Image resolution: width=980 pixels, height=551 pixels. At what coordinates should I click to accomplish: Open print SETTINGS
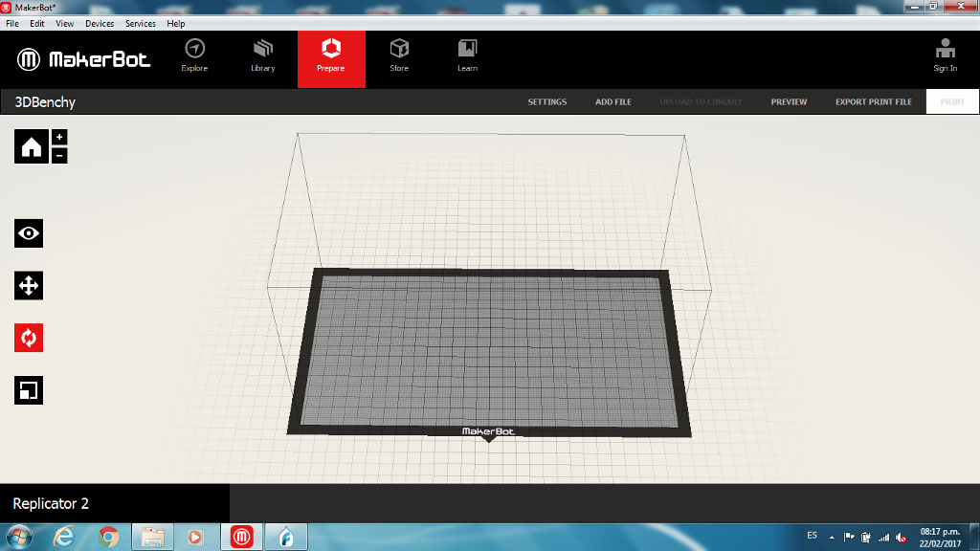546,101
